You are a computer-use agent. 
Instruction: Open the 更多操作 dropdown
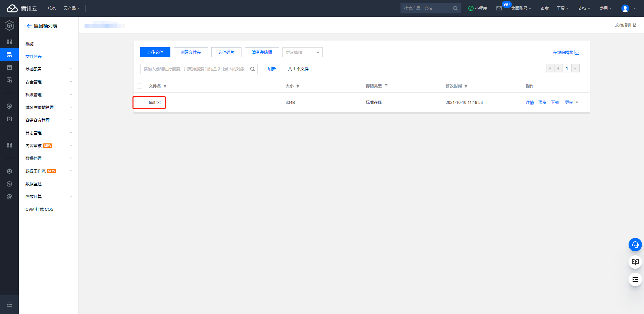[x=303, y=52]
